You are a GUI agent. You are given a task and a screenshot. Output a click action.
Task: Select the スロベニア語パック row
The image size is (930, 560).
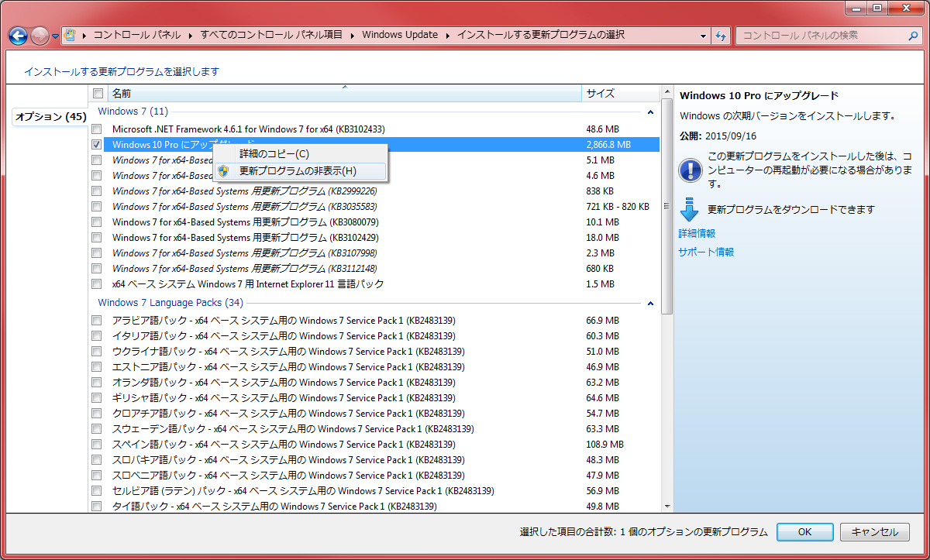pyautogui.click(x=375, y=476)
